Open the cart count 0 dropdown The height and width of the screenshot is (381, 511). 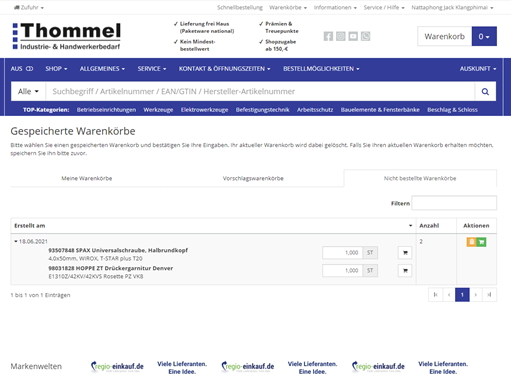[x=484, y=36]
